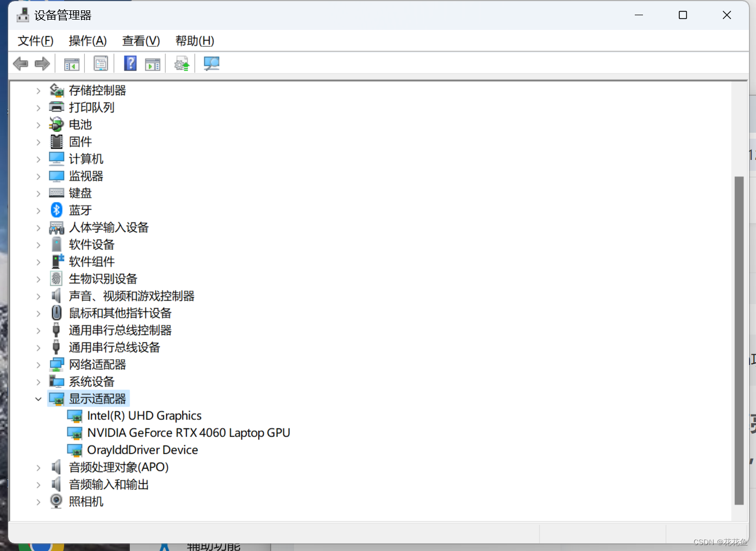Open the 文件(F) menu
The image size is (756, 551).
[x=36, y=41]
